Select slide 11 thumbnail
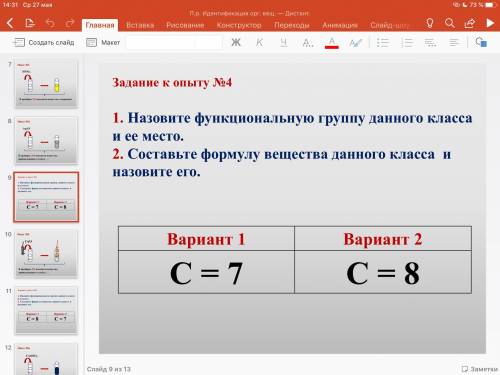The width and height of the screenshot is (500, 375). click(x=46, y=310)
